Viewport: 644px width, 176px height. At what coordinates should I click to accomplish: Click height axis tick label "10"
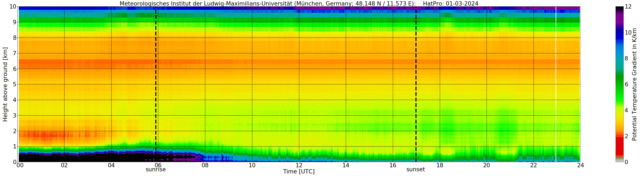(x=13, y=7)
